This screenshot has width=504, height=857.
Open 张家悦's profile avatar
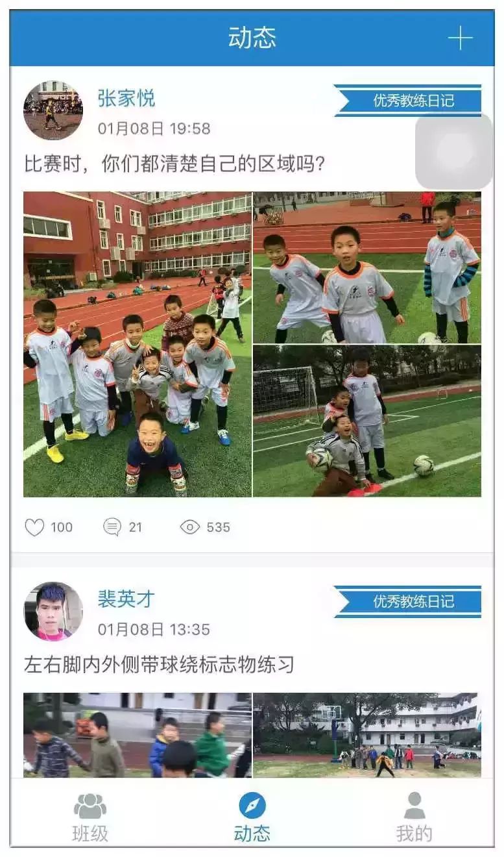point(53,110)
